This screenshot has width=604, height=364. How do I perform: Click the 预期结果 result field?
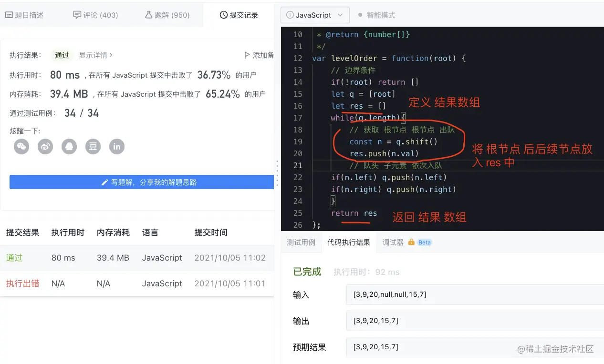click(475, 347)
